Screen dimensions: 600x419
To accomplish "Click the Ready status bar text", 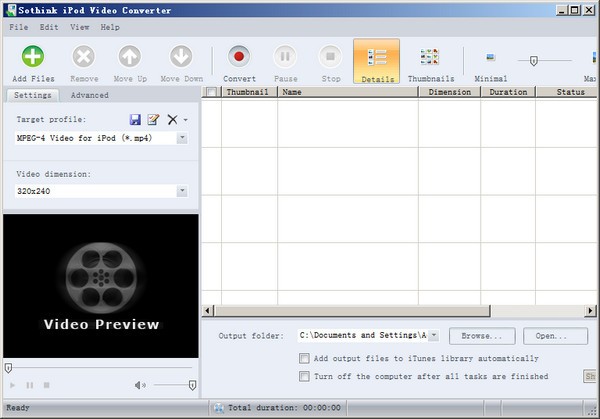I will tap(18, 408).
